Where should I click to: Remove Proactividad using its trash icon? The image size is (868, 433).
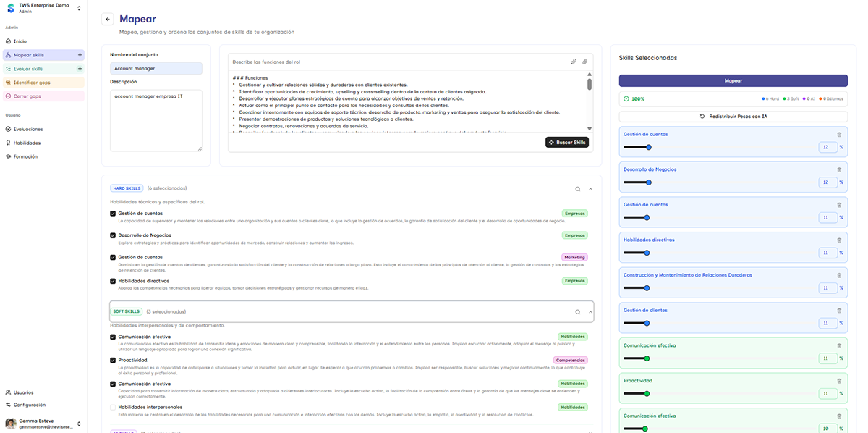click(839, 381)
